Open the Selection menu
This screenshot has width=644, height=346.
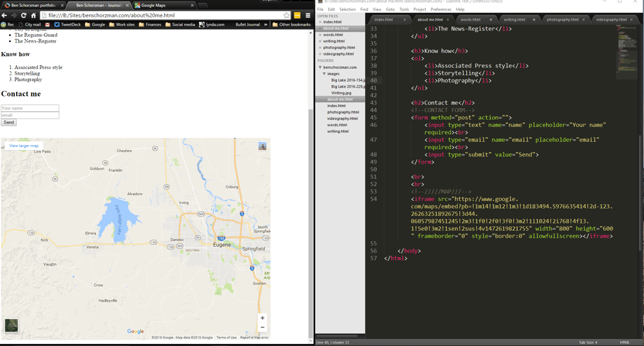(x=348, y=9)
